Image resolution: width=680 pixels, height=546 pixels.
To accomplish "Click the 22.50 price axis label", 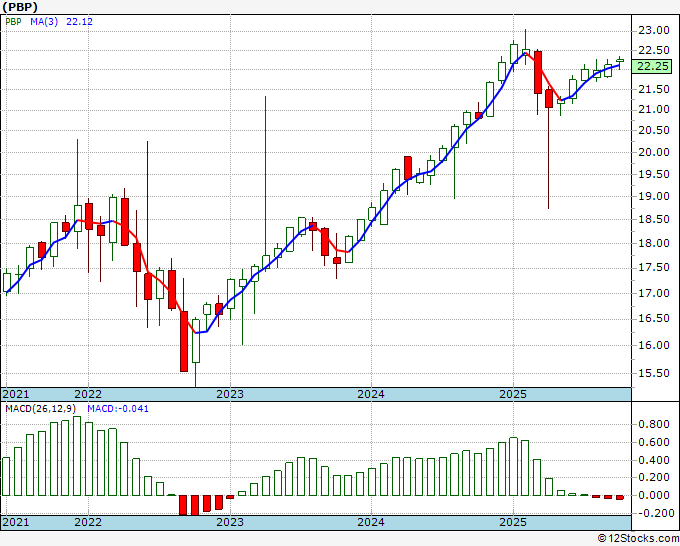I will 654,50.
